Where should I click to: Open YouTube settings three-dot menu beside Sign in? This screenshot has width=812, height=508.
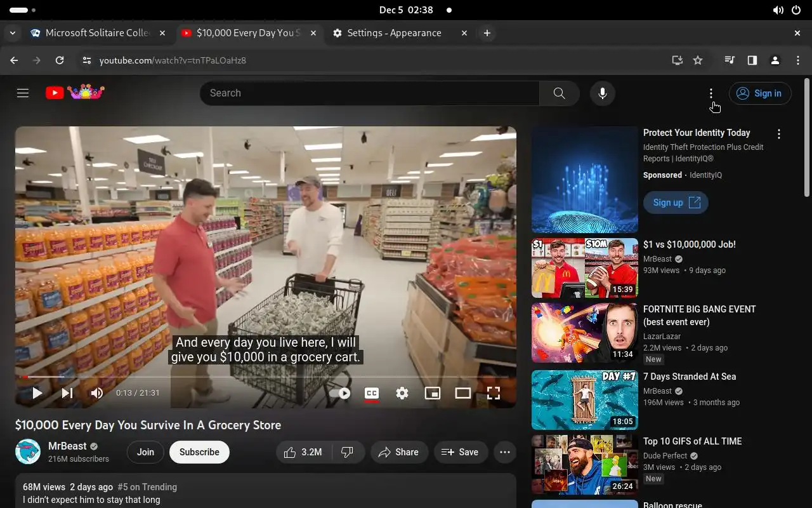click(711, 93)
